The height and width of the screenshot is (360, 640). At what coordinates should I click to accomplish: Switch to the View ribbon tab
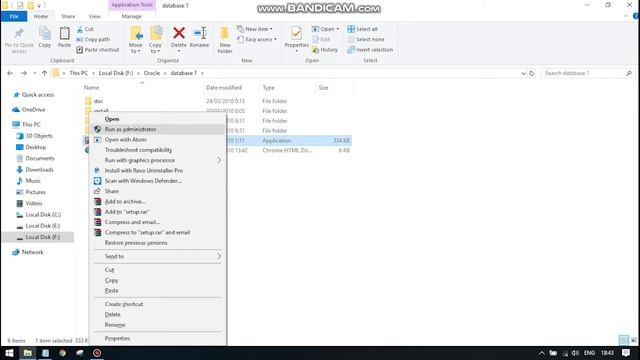pyautogui.click(x=94, y=16)
